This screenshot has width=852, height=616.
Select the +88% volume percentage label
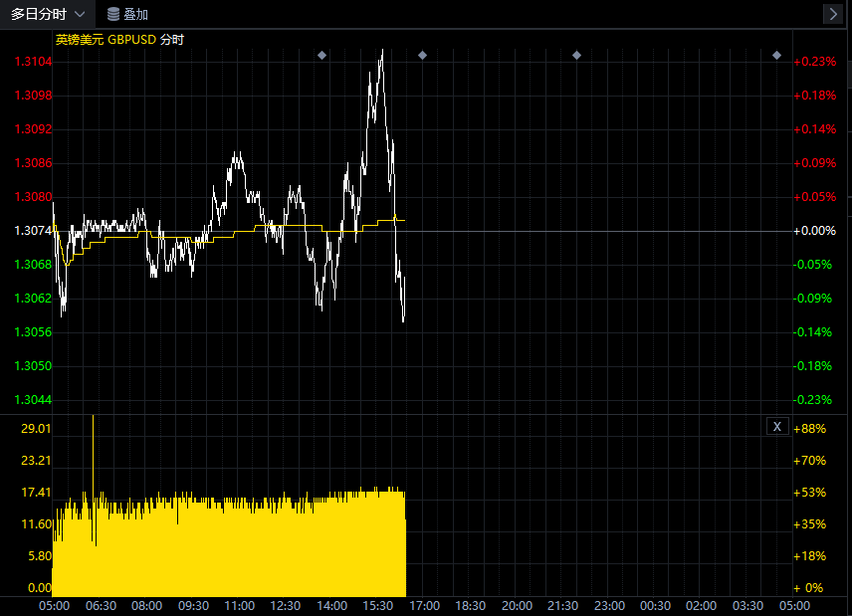pyautogui.click(x=812, y=428)
